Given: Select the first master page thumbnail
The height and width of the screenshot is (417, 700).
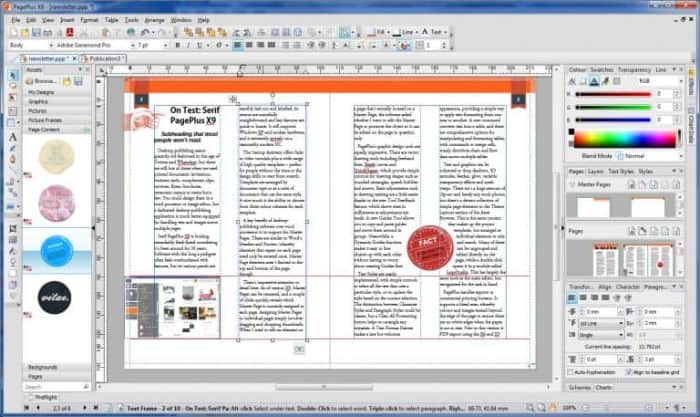Looking at the screenshot, I should 593,207.
